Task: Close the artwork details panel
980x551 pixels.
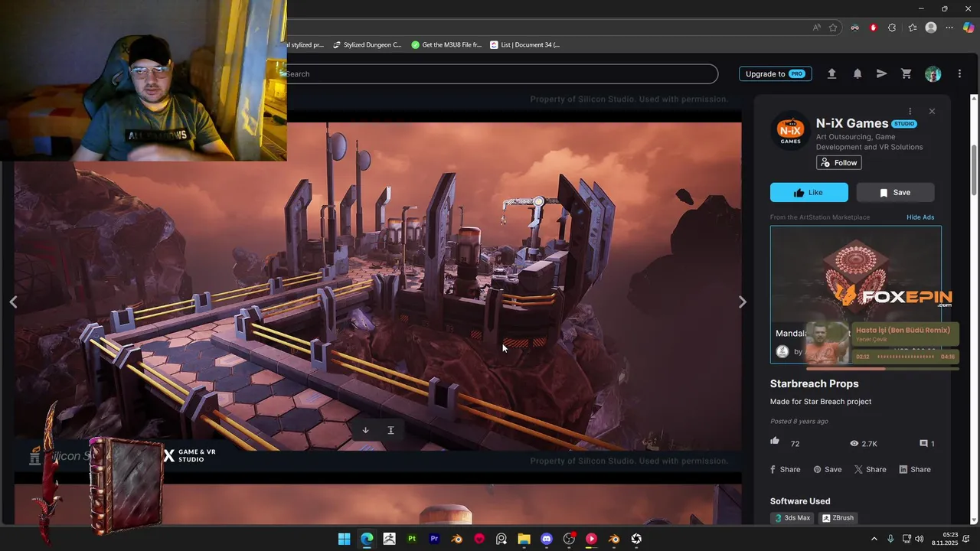Action: 932,111
